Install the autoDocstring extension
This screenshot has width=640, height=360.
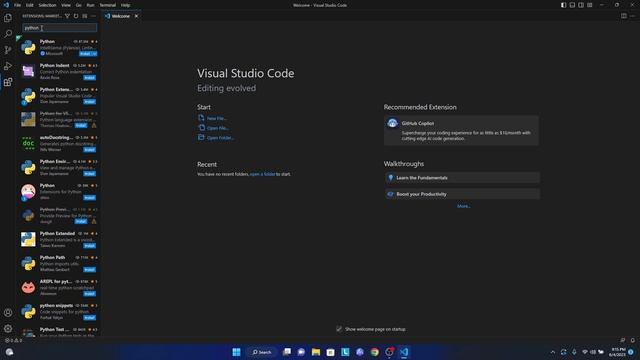point(89,150)
